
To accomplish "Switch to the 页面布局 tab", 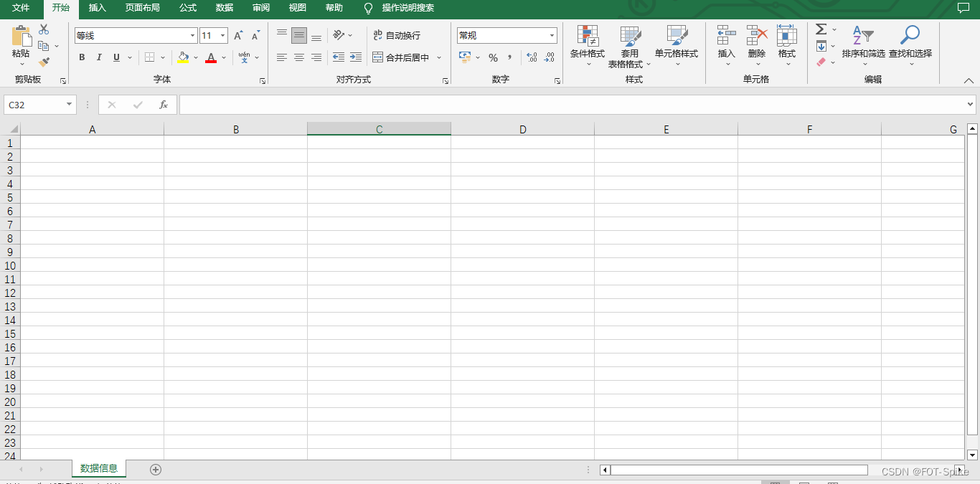I will pos(143,8).
